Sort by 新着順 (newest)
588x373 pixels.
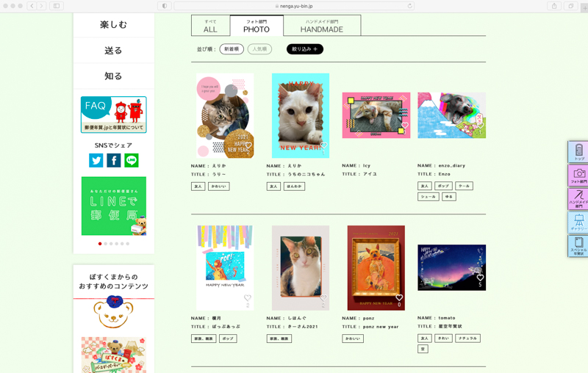tap(232, 49)
